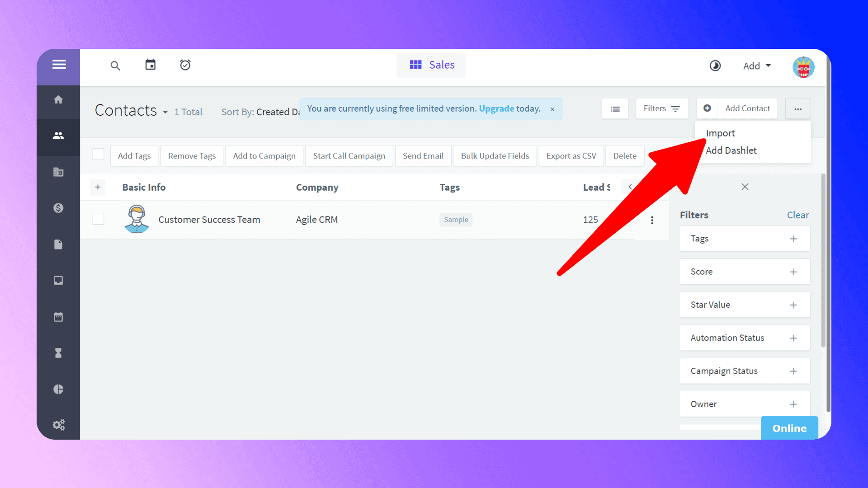
Task: Click the Basic Info column header
Action: [144, 187]
